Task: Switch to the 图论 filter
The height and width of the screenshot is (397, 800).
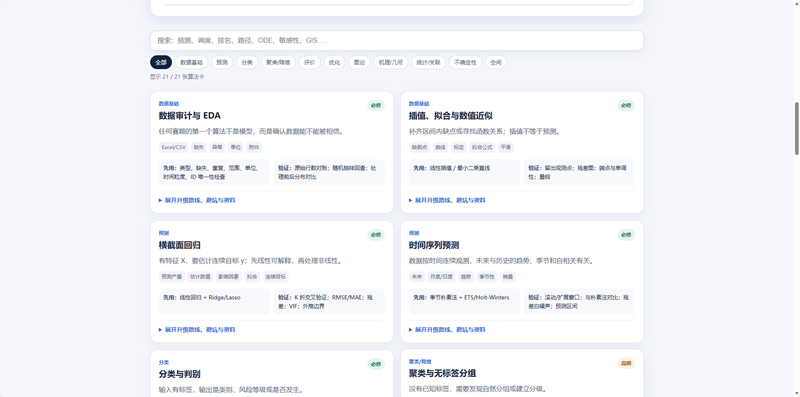Action: click(x=360, y=62)
